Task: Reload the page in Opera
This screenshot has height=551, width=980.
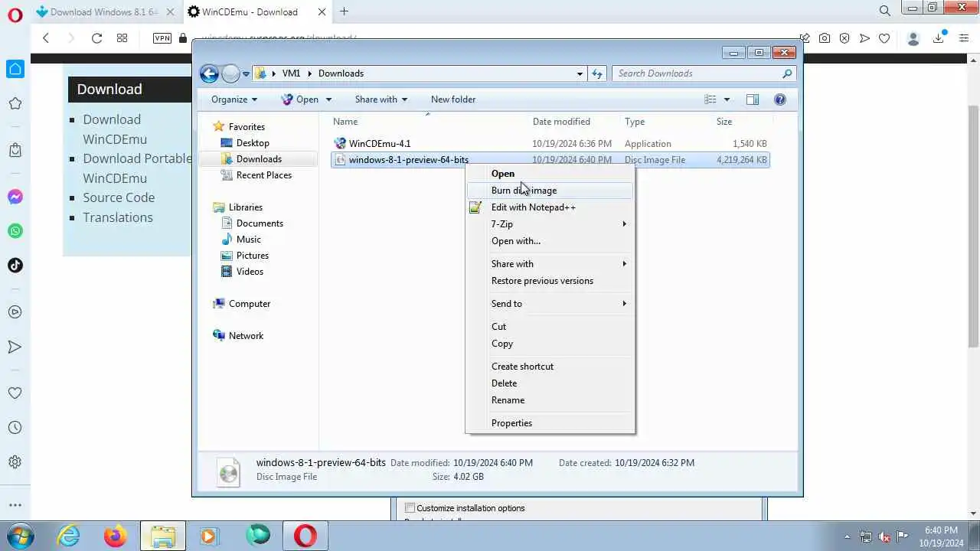Action: click(x=96, y=38)
